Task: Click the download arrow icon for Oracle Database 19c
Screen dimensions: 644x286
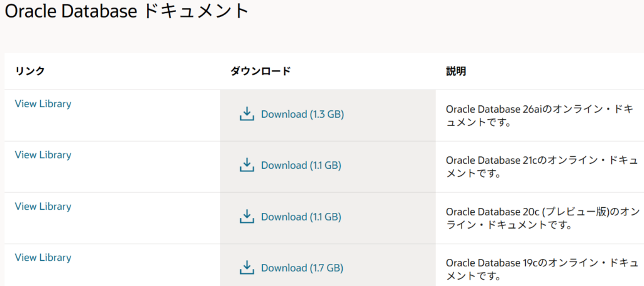Action: click(247, 268)
